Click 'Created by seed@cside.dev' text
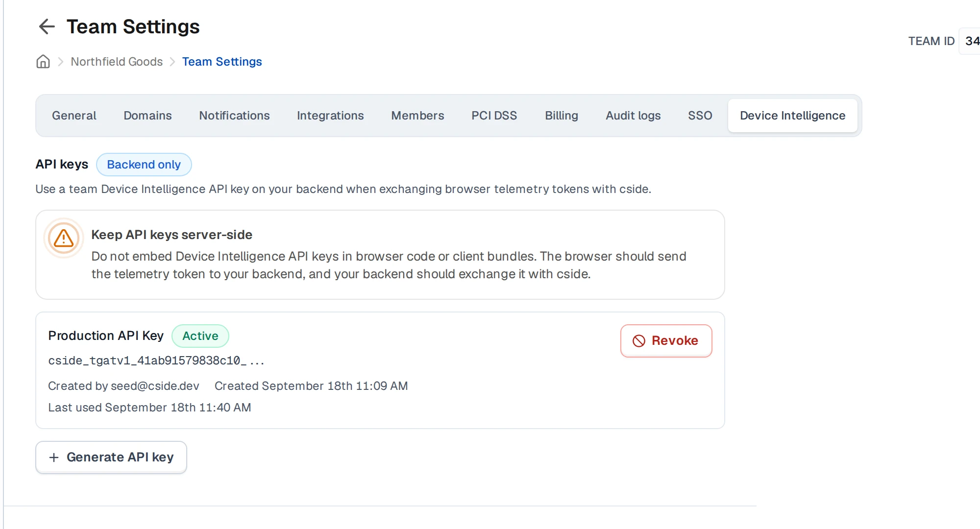Screen dimensions: 980x529 [123, 386]
